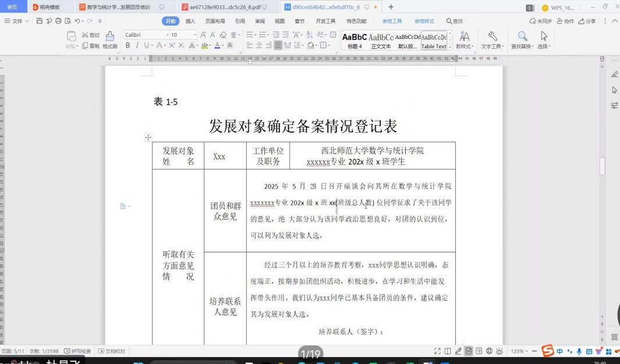
Task: Click the Undo arrow icon
Action: [x=77, y=21]
